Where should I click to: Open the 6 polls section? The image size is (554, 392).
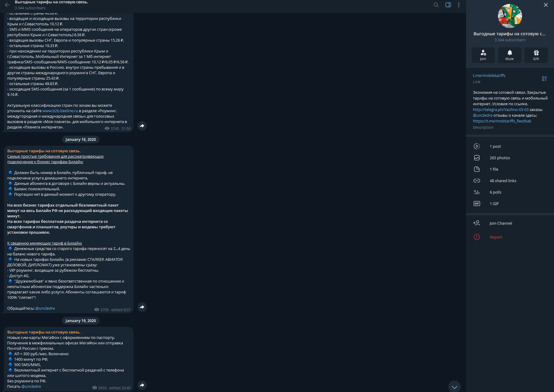tap(510, 192)
